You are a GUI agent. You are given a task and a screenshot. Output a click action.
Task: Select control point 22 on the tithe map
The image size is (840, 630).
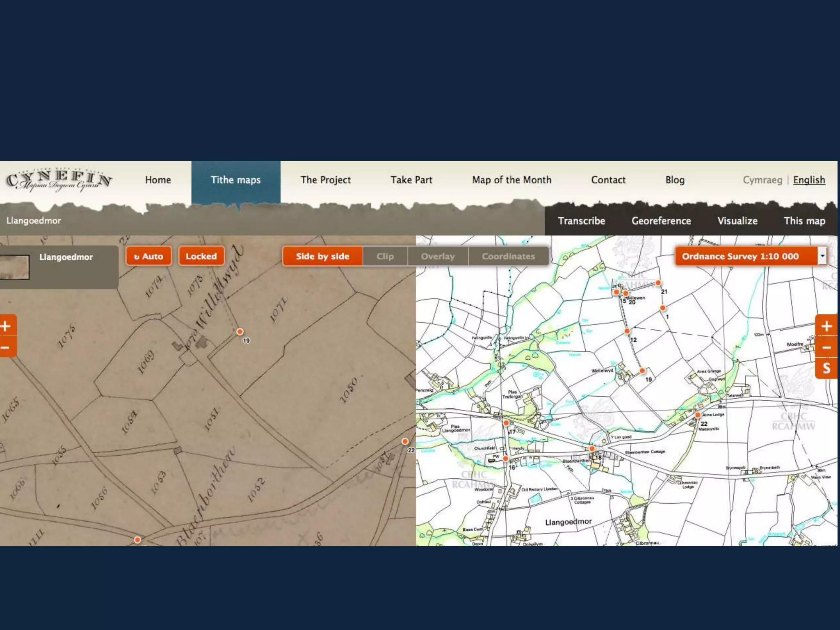[405, 441]
